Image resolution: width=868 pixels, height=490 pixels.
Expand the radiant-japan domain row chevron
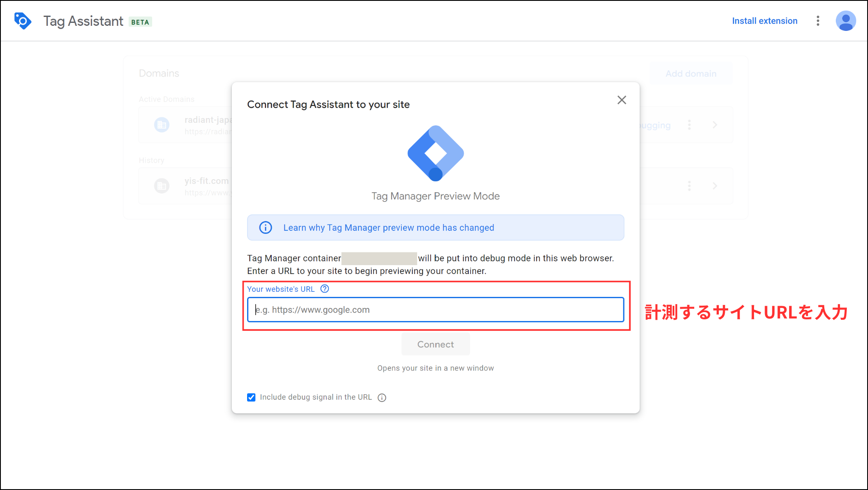tap(715, 125)
